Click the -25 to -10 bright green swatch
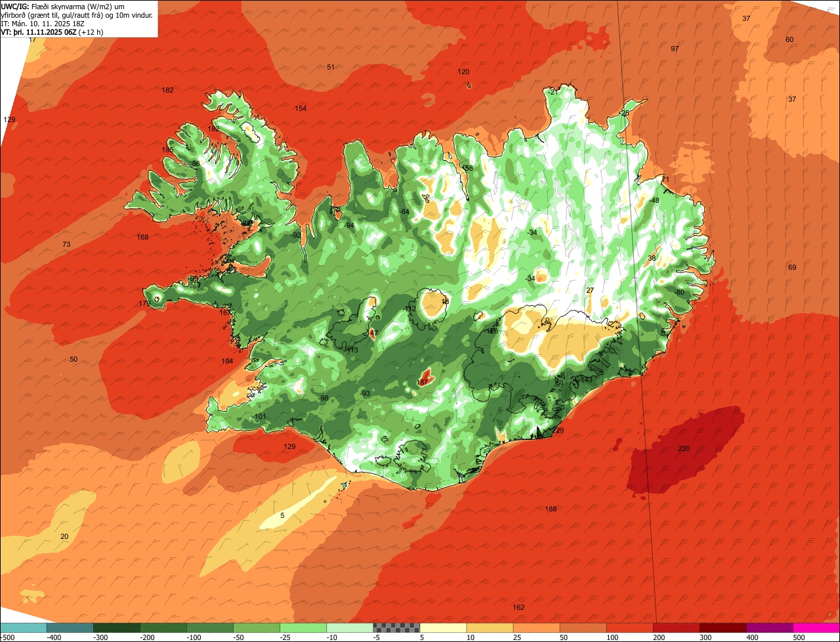 (x=303, y=628)
